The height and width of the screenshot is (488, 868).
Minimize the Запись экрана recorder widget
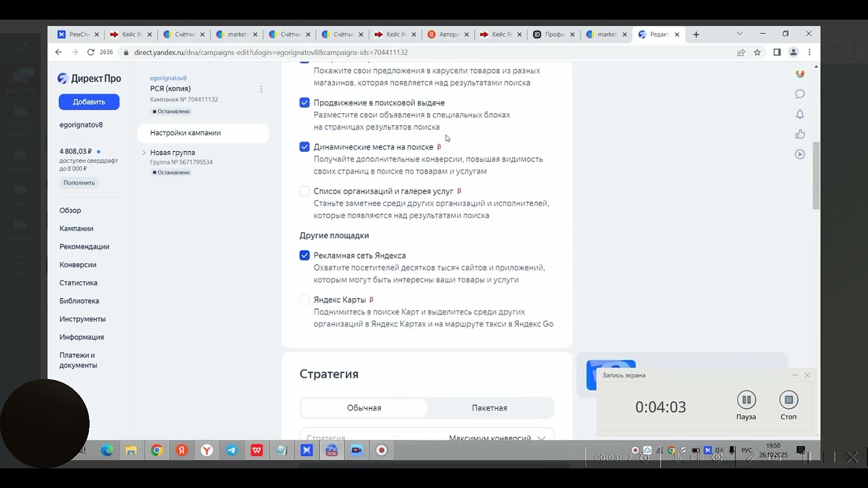(795, 375)
